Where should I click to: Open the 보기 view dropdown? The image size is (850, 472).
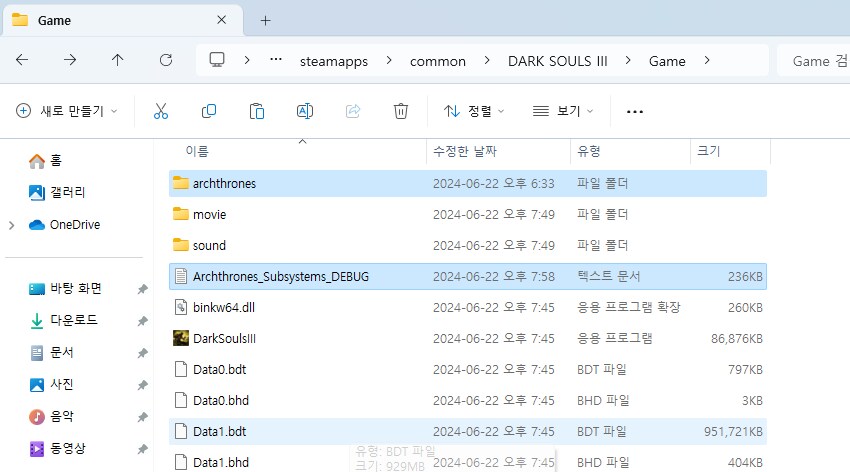pos(563,111)
